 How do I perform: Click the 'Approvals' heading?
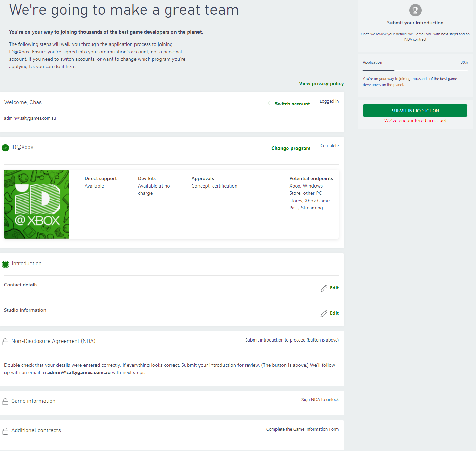(203, 178)
